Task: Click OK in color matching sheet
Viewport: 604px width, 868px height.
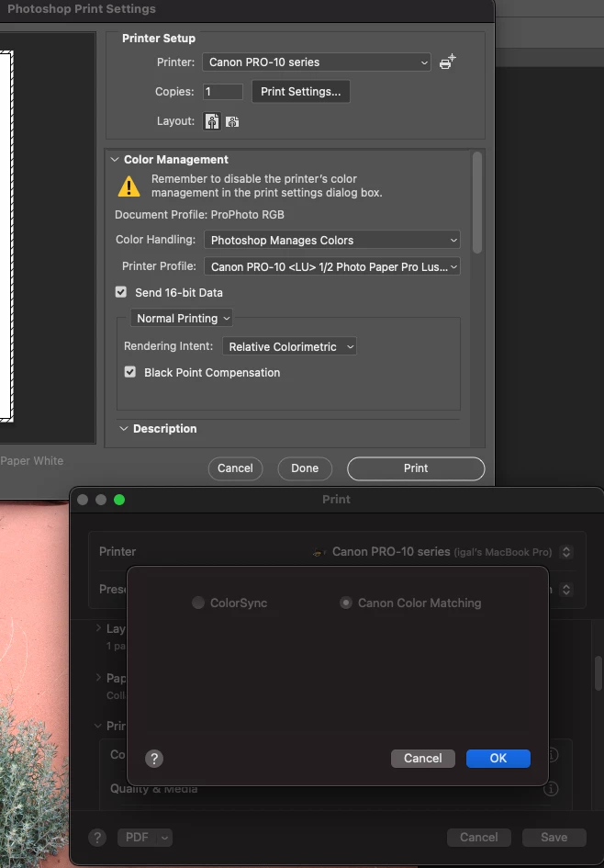Action: (498, 759)
